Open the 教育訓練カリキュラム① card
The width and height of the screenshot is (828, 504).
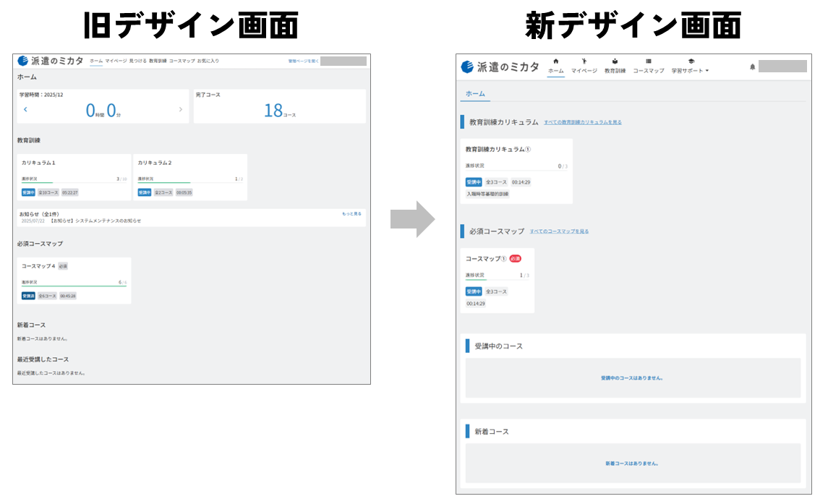[x=516, y=171]
